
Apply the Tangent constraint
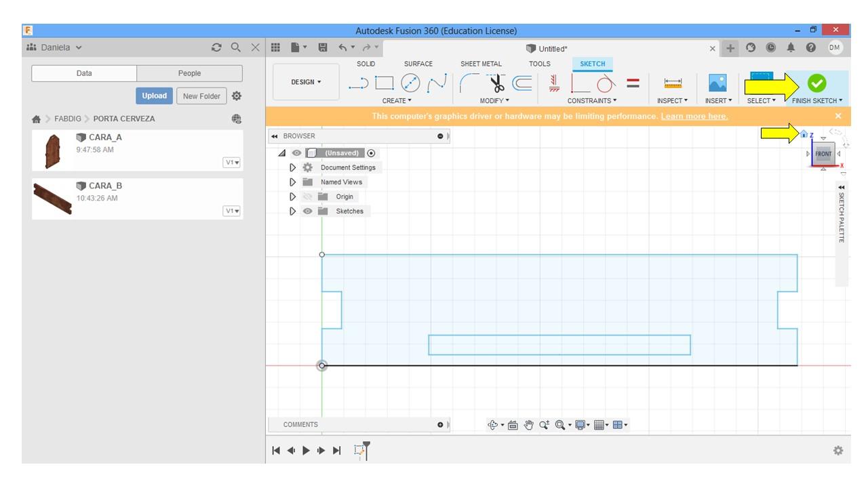(x=606, y=83)
